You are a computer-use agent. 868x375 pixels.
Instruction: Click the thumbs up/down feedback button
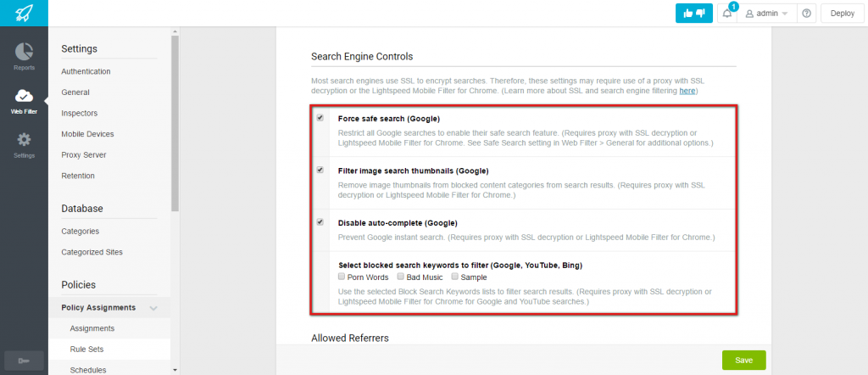693,14
